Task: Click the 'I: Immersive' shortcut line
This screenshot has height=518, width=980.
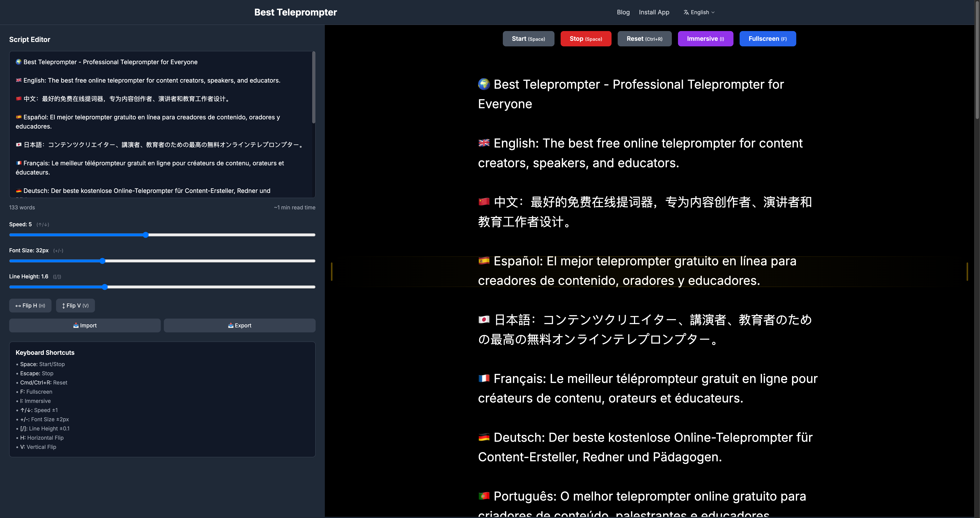Action: point(35,401)
